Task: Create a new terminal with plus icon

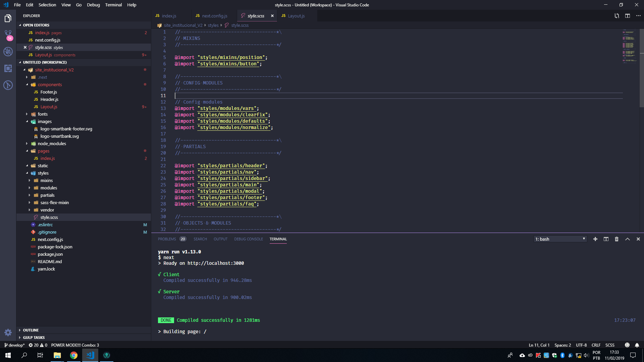Action: [595, 239]
